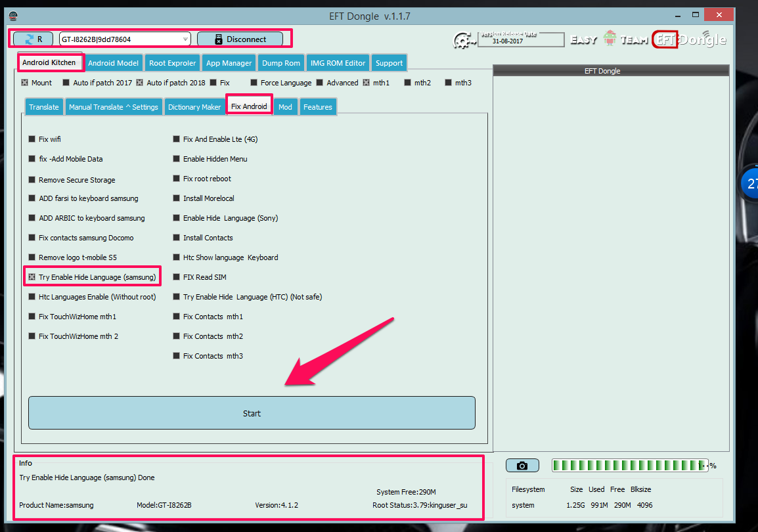Select the Fix Android sub-tab
The image size is (758, 532).
point(249,106)
